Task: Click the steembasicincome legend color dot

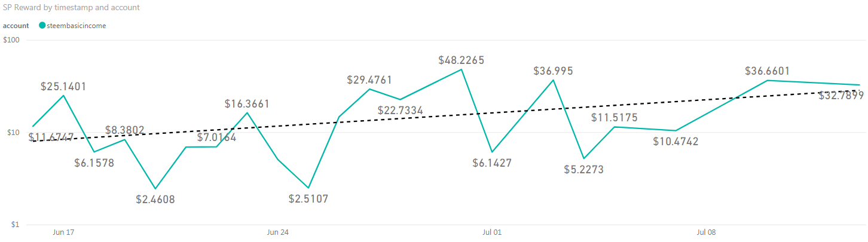Action: tap(42, 26)
